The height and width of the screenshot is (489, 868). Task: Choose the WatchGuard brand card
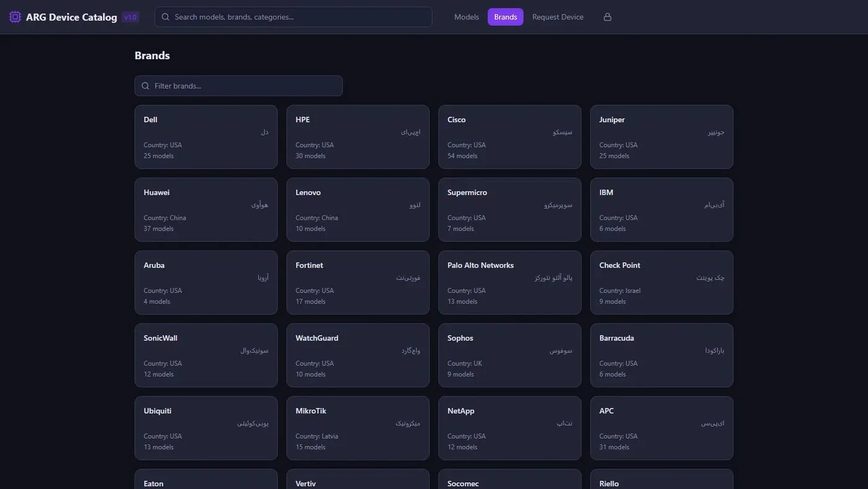pyautogui.click(x=358, y=355)
